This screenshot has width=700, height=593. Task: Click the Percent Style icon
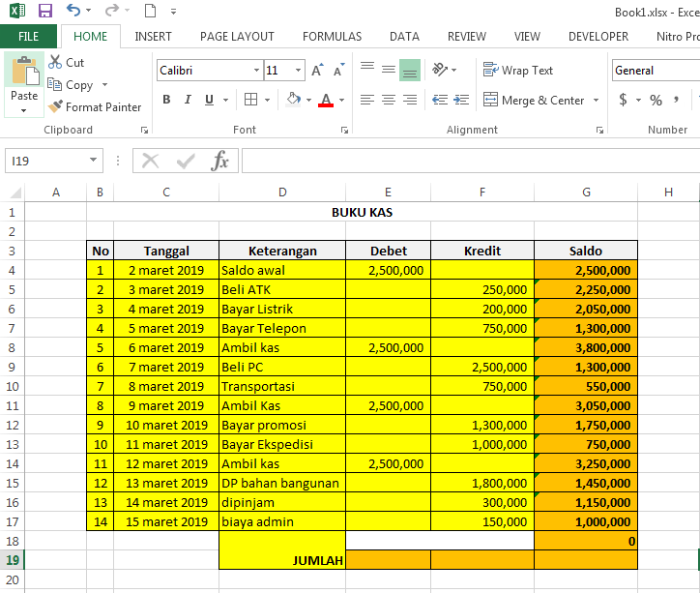click(656, 100)
